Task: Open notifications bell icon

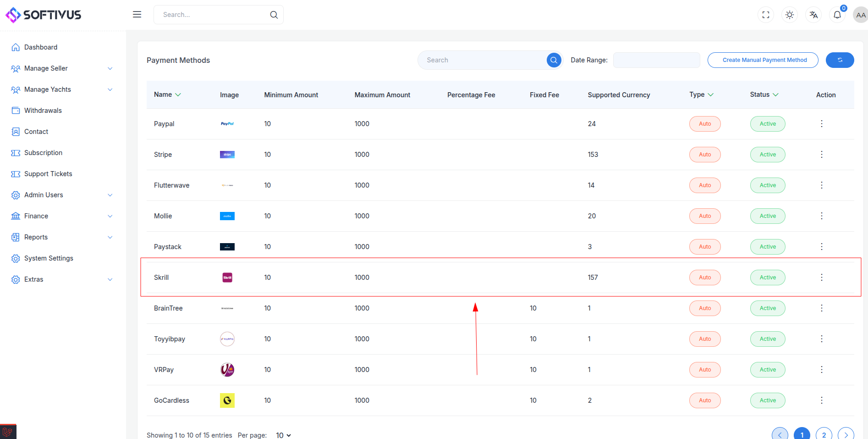Action: (837, 15)
